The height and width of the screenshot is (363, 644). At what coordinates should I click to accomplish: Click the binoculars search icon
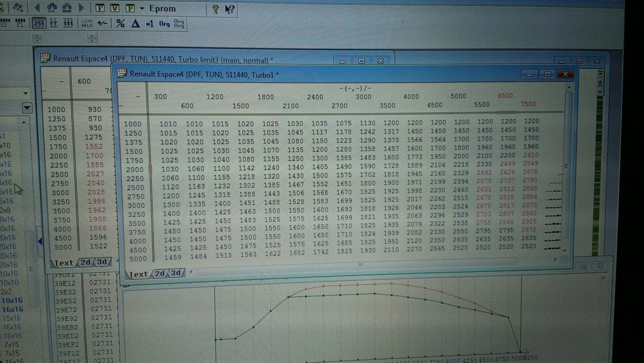coord(52,8)
